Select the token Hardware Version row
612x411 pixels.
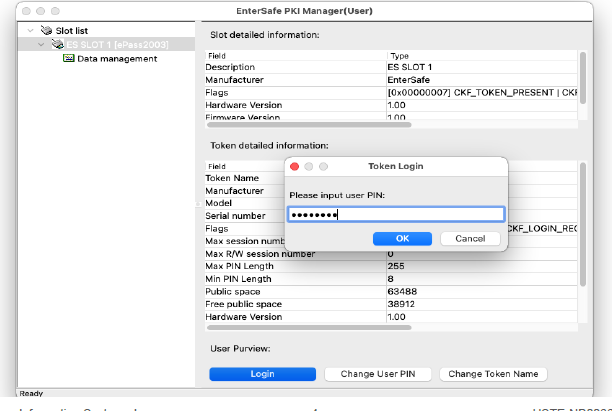391,317
